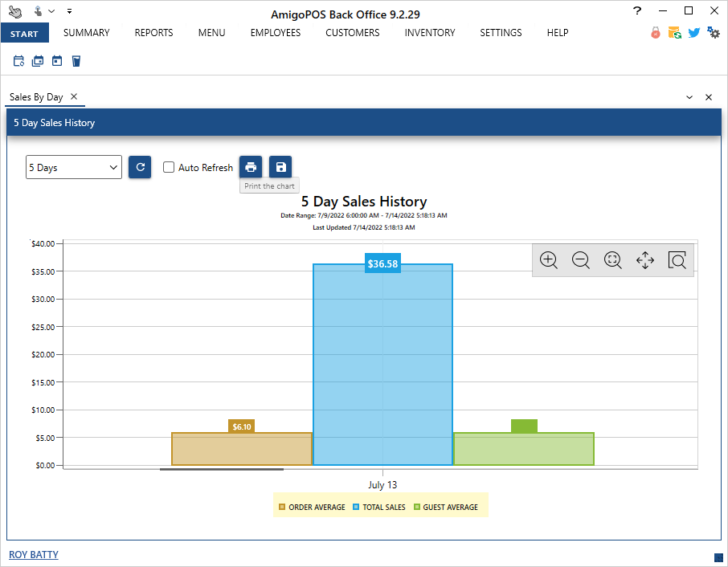This screenshot has width=728, height=567.
Task: Enable the Auto Refresh checkbox
Action: pos(169,167)
